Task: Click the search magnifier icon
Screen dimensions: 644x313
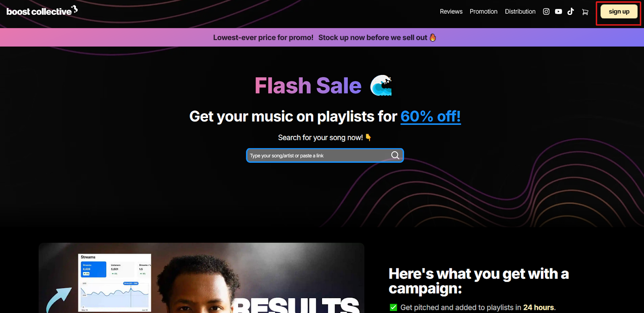Action: coord(395,155)
